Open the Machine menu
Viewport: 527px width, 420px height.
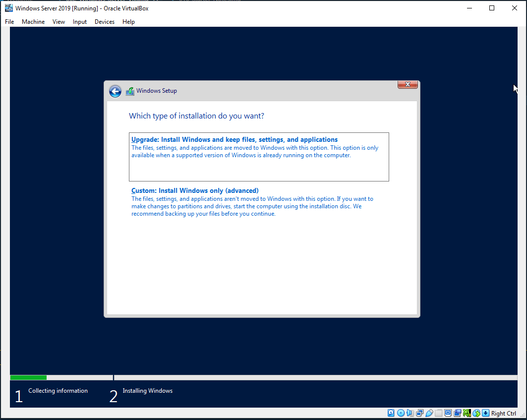tap(33, 21)
